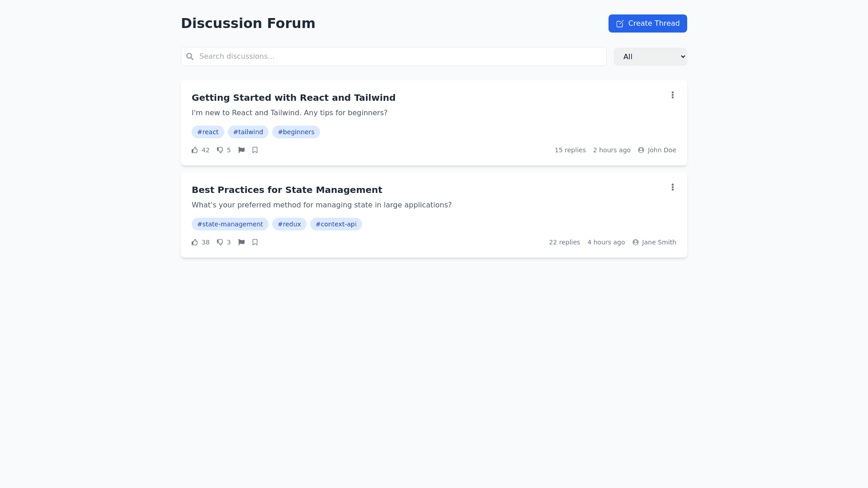Select the #tailwind tag
This screenshot has height=488, width=868.
248,132
